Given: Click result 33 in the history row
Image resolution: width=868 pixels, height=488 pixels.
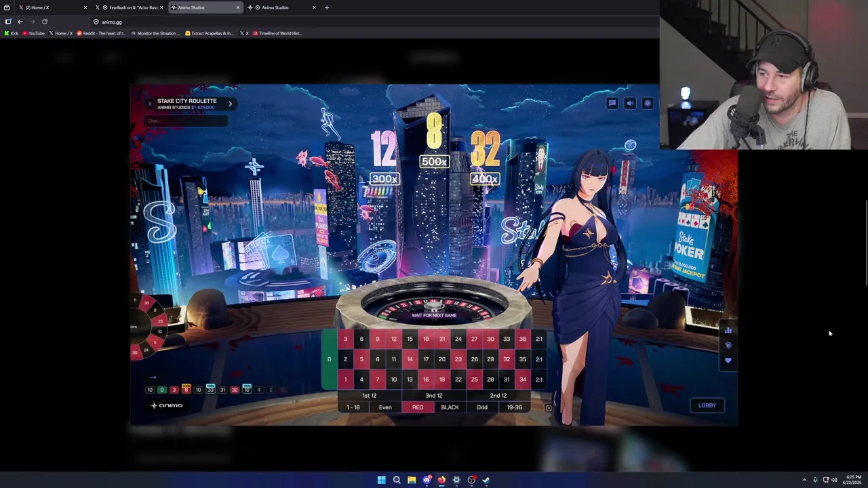Looking at the screenshot, I should pyautogui.click(x=210, y=390).
